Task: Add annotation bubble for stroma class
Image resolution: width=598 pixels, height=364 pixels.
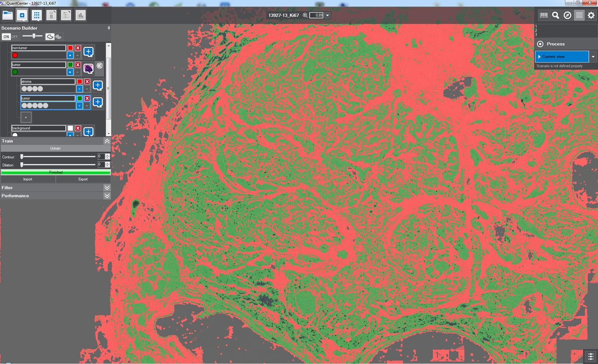Action: click(98, 85)
